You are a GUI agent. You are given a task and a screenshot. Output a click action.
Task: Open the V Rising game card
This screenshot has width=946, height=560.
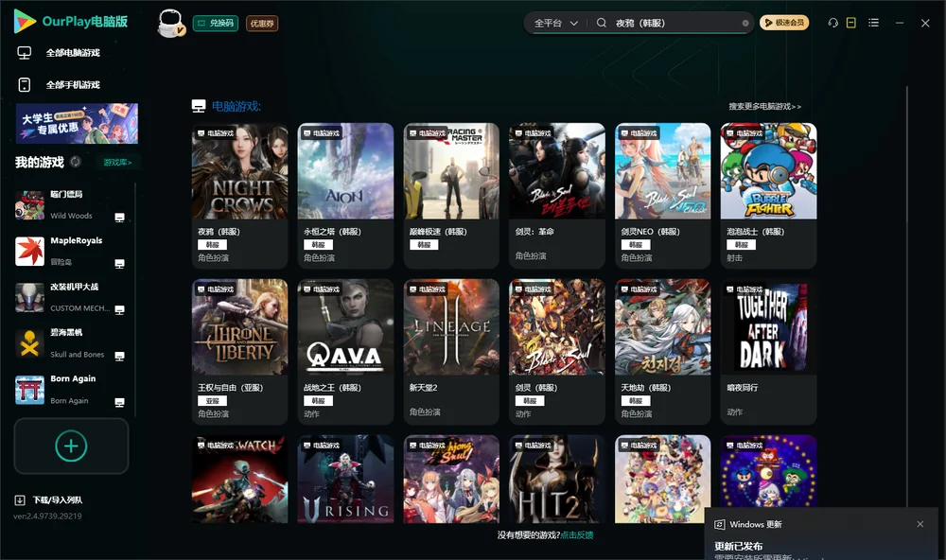[x=345, y=480]
